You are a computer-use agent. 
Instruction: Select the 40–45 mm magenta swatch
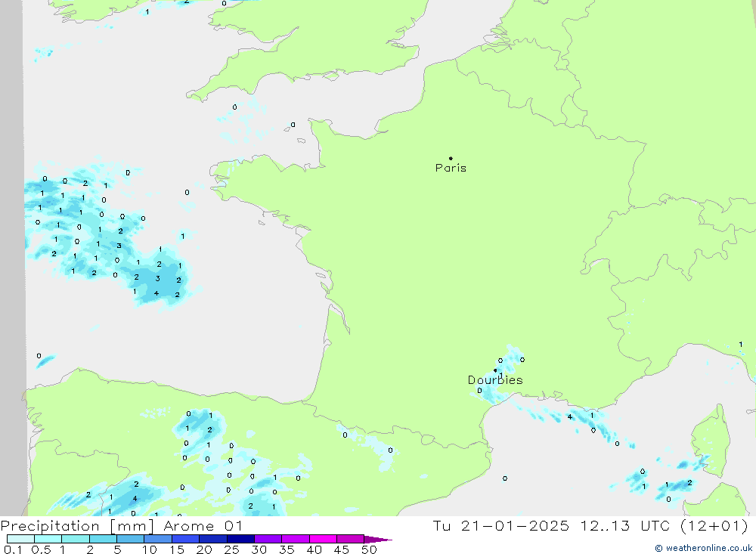323,539
